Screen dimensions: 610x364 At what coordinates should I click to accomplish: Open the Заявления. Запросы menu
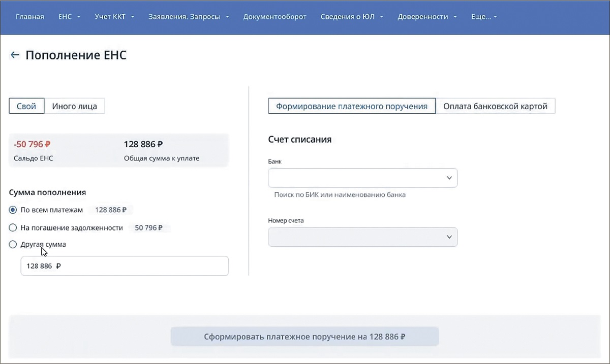(x=189, y=17)
